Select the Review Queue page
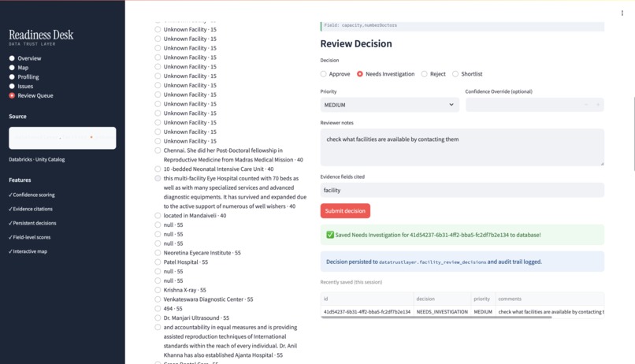The width and height of the screenshot is (635, 364). tap(31, 95)
